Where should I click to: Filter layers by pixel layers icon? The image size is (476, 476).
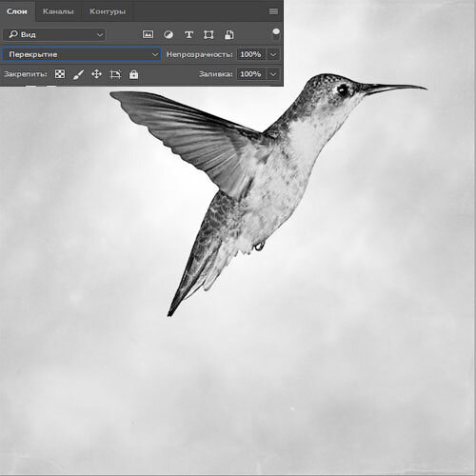pos(148,34)
